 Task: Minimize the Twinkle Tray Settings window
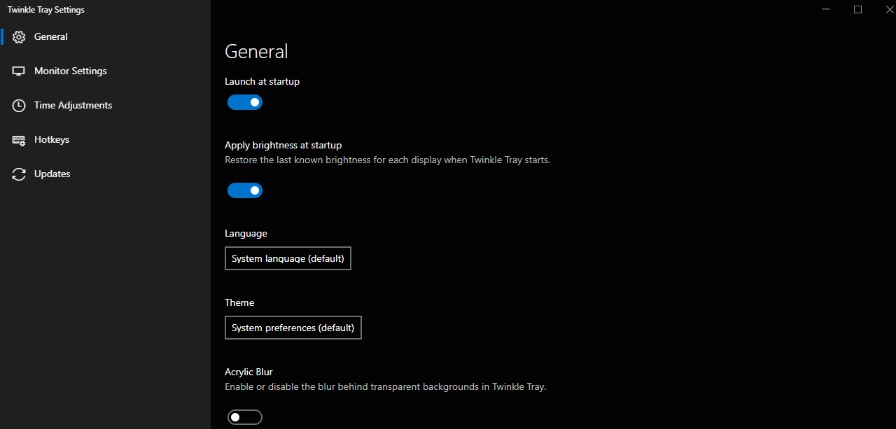826,10
